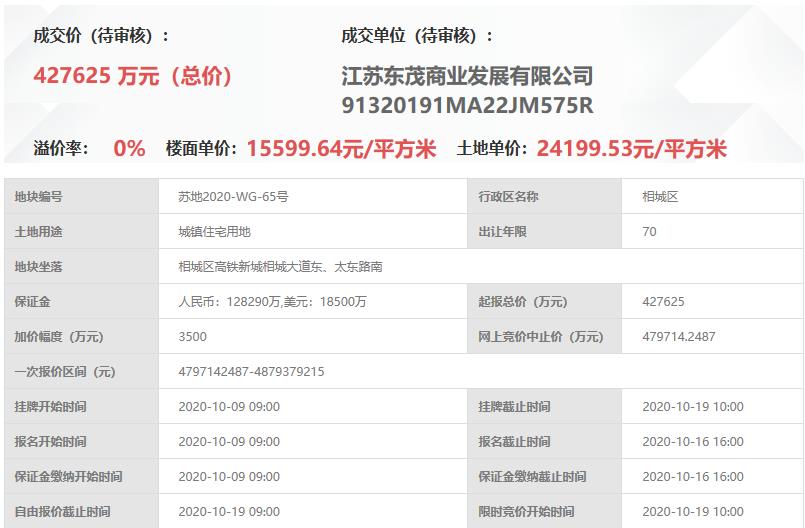Click land unit price 24199.53元/平方米

[x=631, y=149]
